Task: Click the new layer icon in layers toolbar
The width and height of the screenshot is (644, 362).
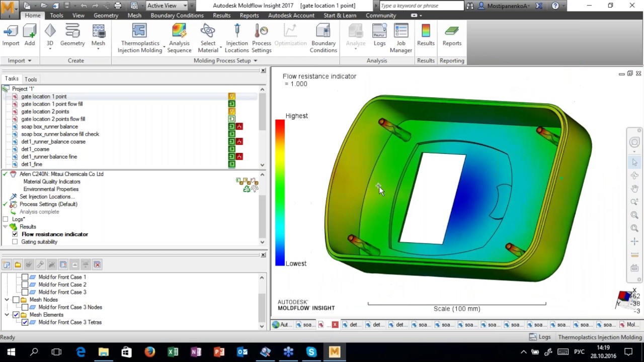Action: pyautogui.click(x=7, y=264)
